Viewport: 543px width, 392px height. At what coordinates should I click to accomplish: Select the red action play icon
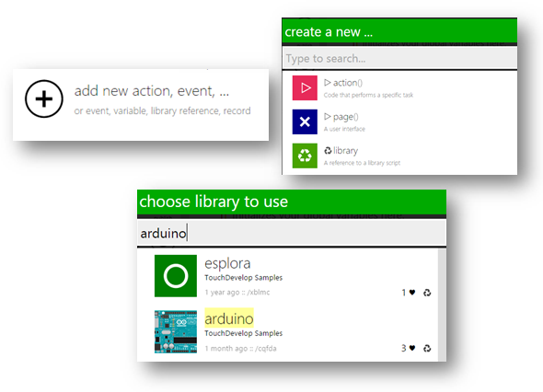[x=305, y=88]
